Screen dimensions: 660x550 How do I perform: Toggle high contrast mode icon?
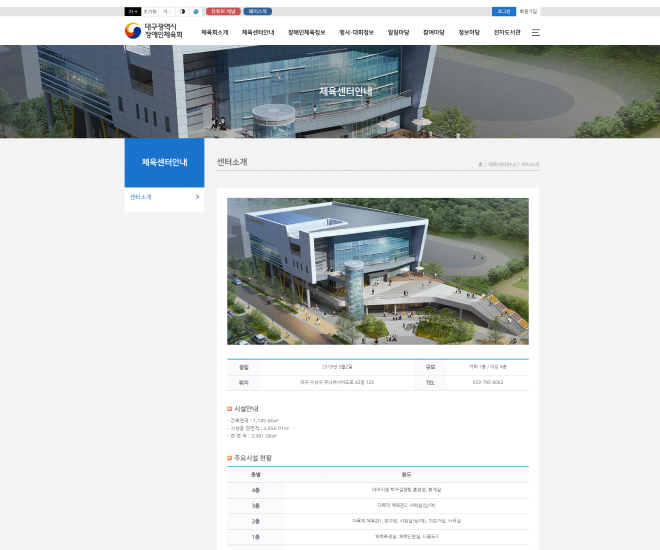click(182, 12)
